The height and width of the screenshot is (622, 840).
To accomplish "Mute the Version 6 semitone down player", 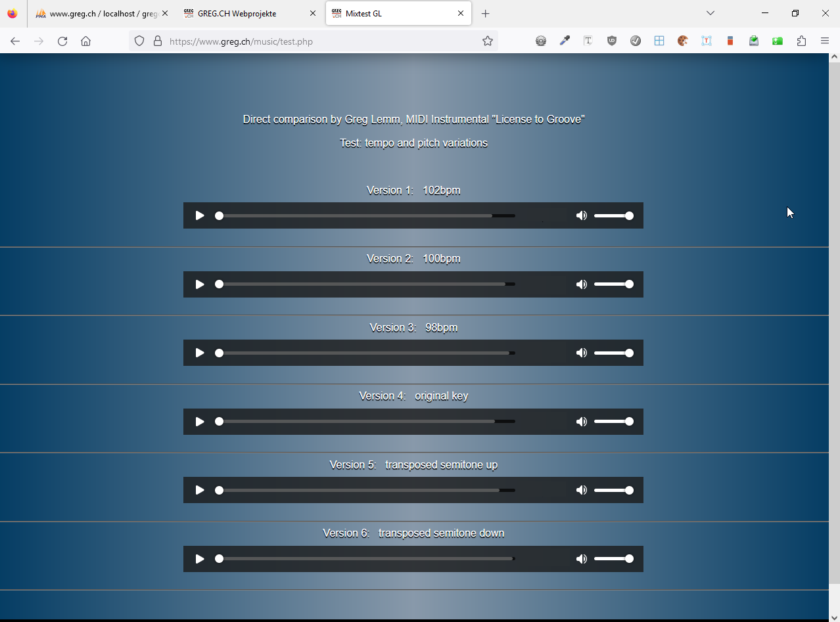I will (581, 559).
